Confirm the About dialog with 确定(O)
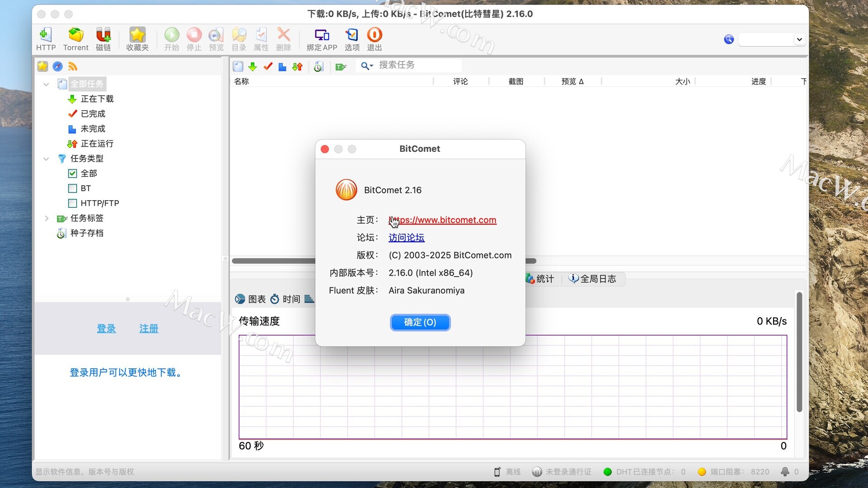 (x=420, y=323)
